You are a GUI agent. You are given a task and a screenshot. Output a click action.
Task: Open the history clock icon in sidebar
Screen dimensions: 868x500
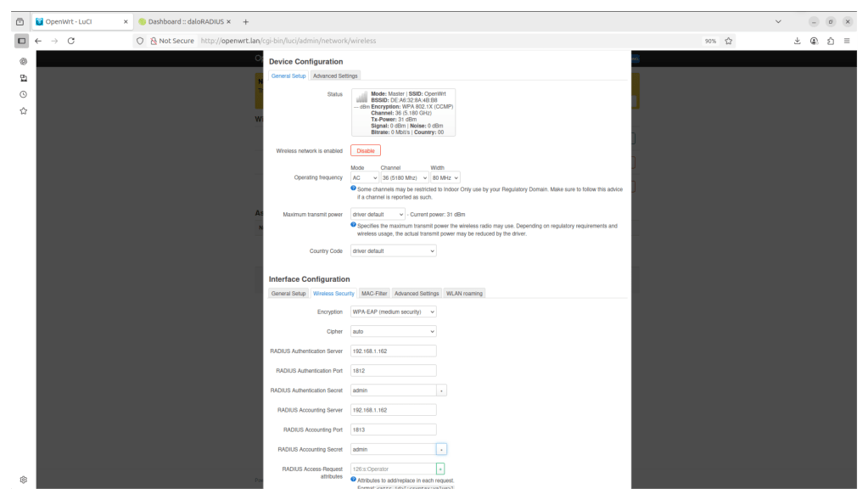click(x=23, y=94)
